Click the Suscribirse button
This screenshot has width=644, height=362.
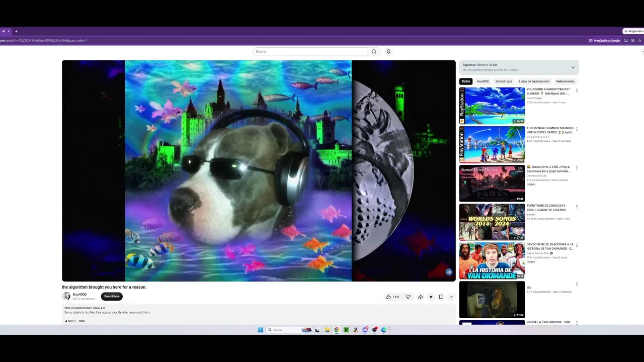(x=112, y=296)
